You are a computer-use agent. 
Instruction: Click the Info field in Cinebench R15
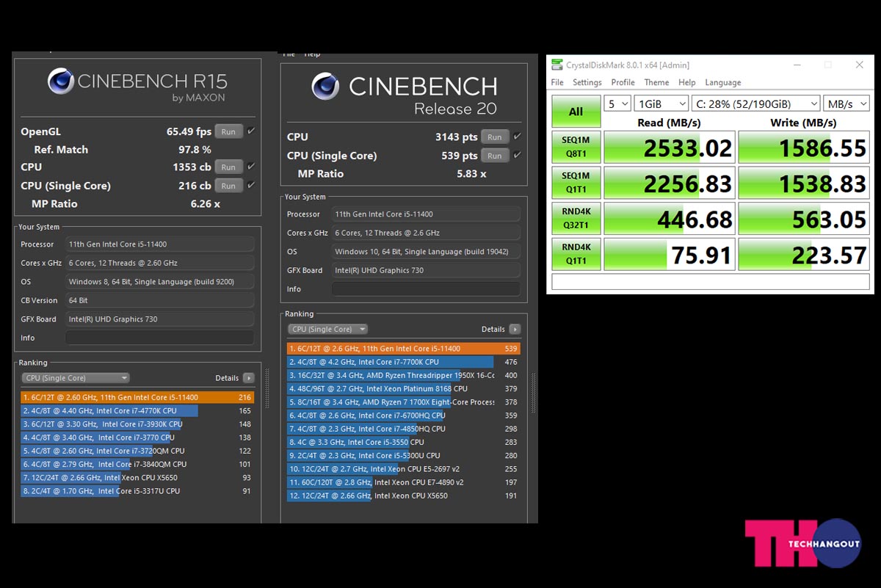(x=159, y=338)
